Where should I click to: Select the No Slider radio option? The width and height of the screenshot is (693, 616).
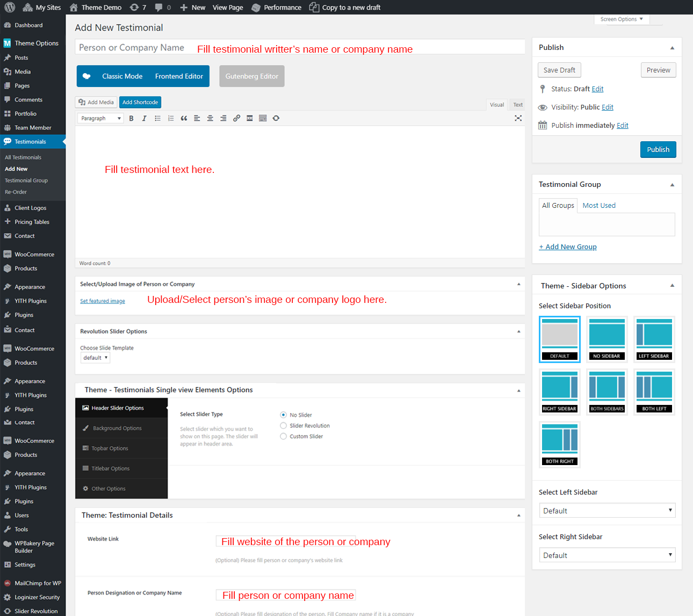[283, 415]
